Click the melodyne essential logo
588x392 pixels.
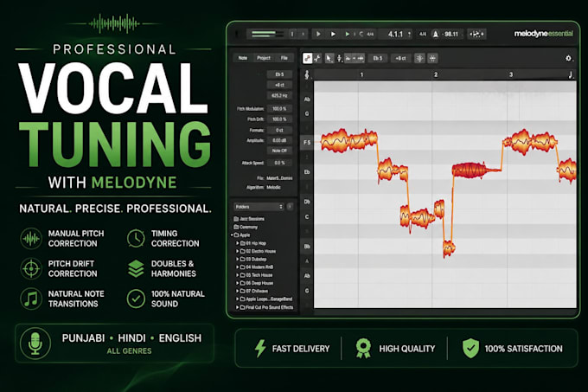pos(543,34)
